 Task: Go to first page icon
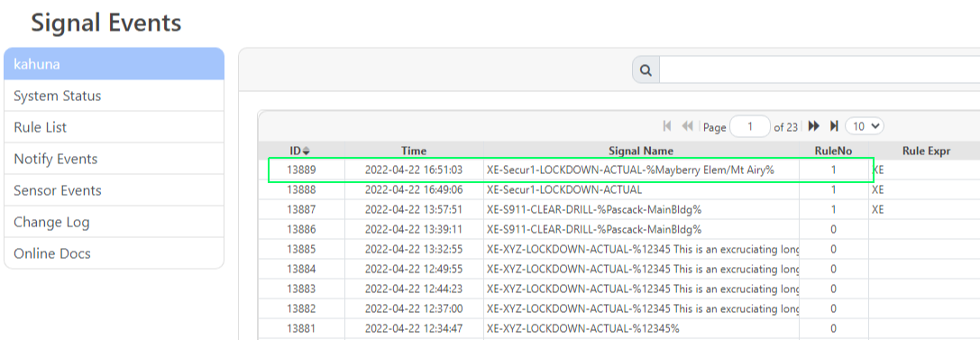[x=667, y=126]
